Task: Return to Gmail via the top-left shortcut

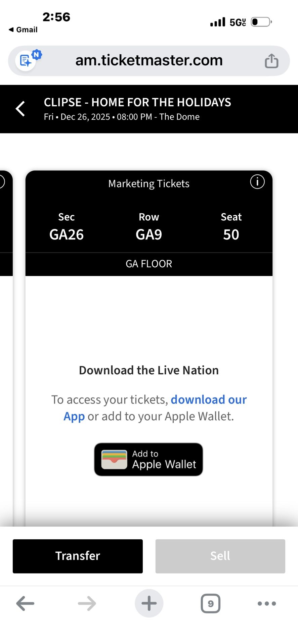Action: [23, 30]
